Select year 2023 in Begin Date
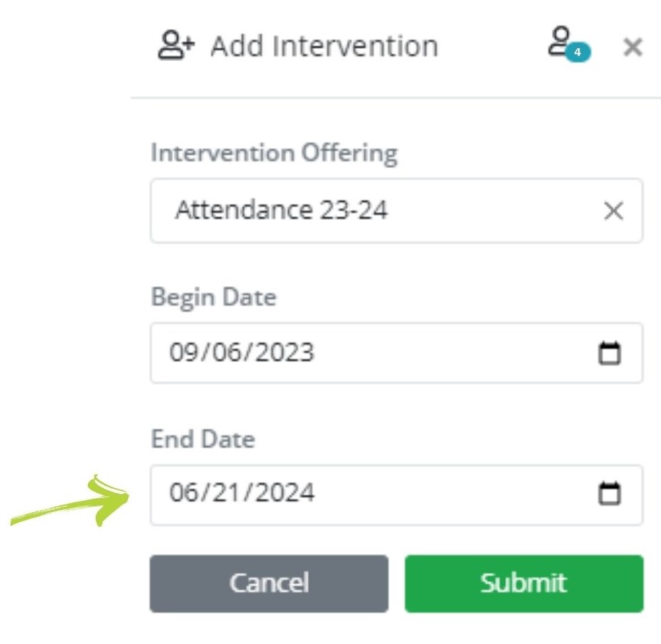 [x=279, y=353]
